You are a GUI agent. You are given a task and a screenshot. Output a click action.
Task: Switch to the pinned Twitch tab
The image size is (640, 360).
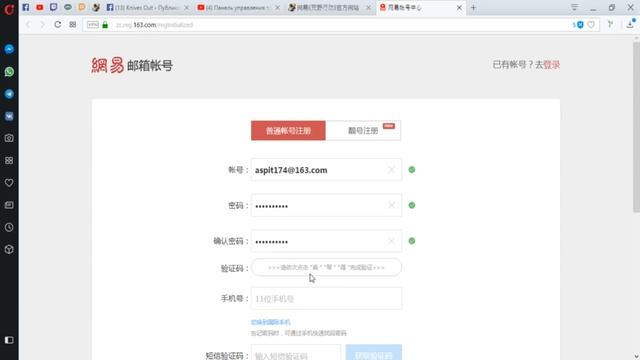(53, 7)
